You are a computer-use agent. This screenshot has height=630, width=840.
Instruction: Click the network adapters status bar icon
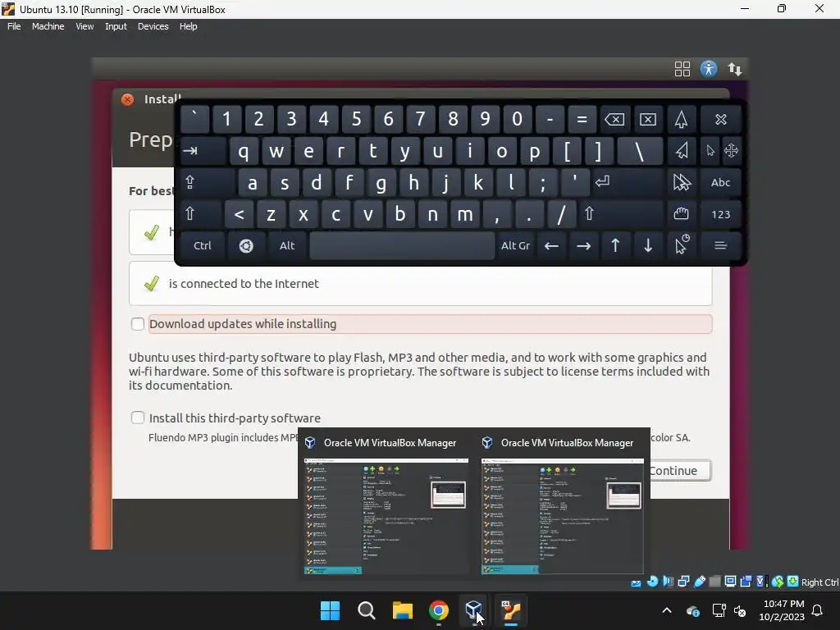click(x=683, y=582)
